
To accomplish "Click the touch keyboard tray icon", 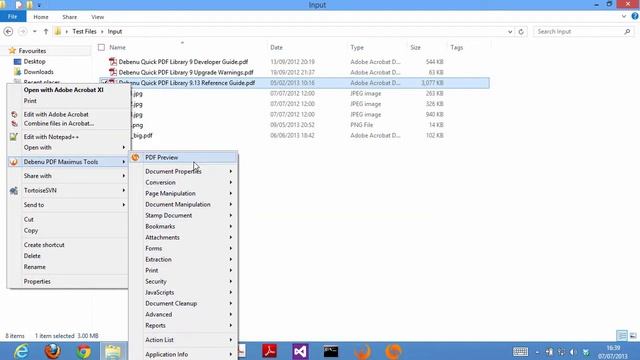I will pyautogui.click(x=520, y=351).
